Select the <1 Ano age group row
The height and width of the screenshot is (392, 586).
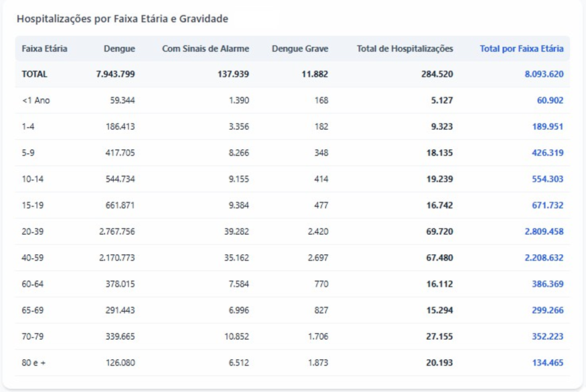coord(36,100)
